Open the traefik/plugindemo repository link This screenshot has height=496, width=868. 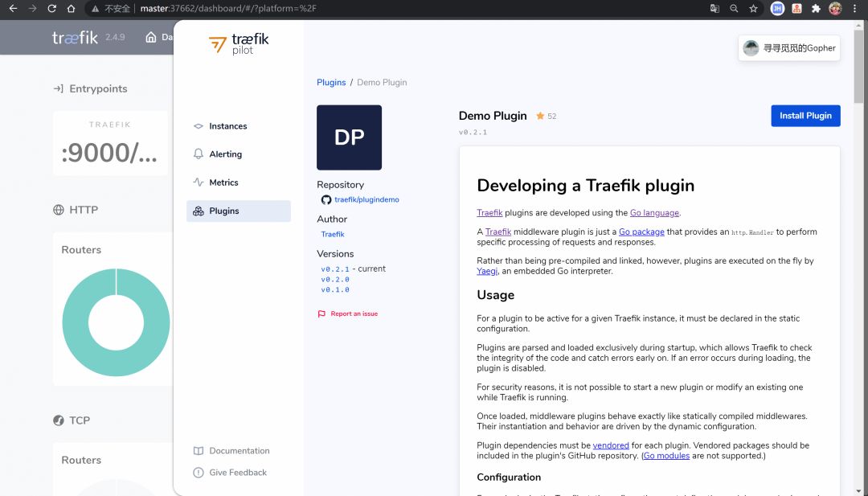pyautogui.click(x=366, y=200)
